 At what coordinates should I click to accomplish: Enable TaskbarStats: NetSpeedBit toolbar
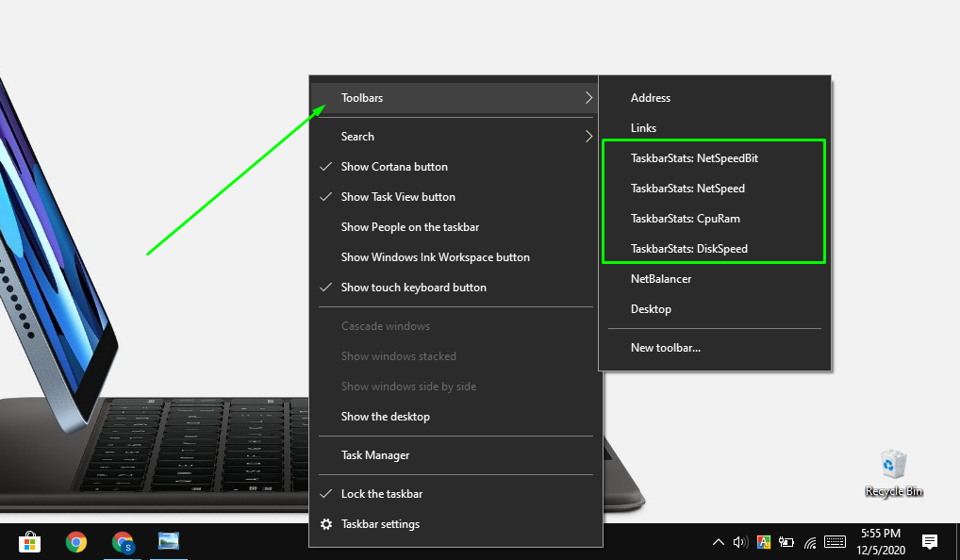click(x=694, y=158)
